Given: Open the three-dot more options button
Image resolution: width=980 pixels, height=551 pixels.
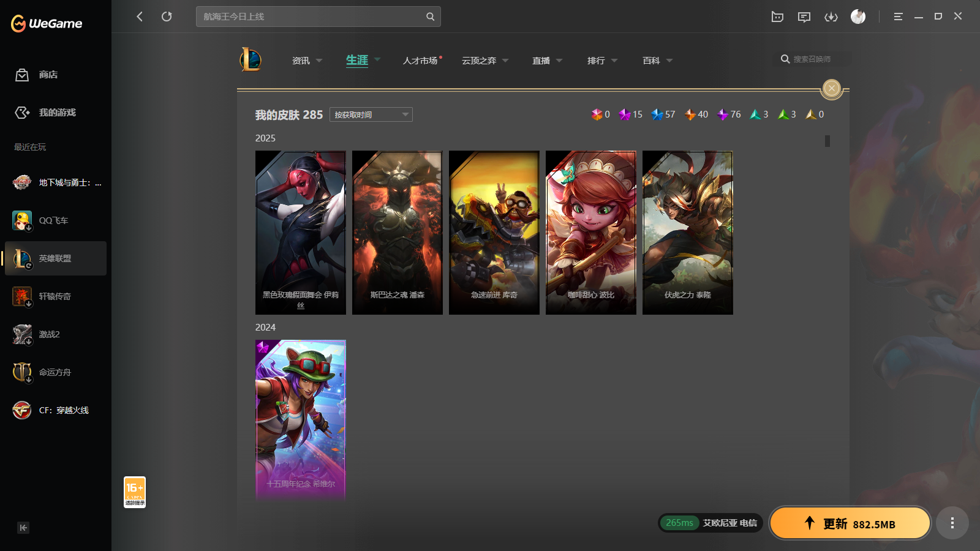Looking at the screenshot, I should [952, 523].
